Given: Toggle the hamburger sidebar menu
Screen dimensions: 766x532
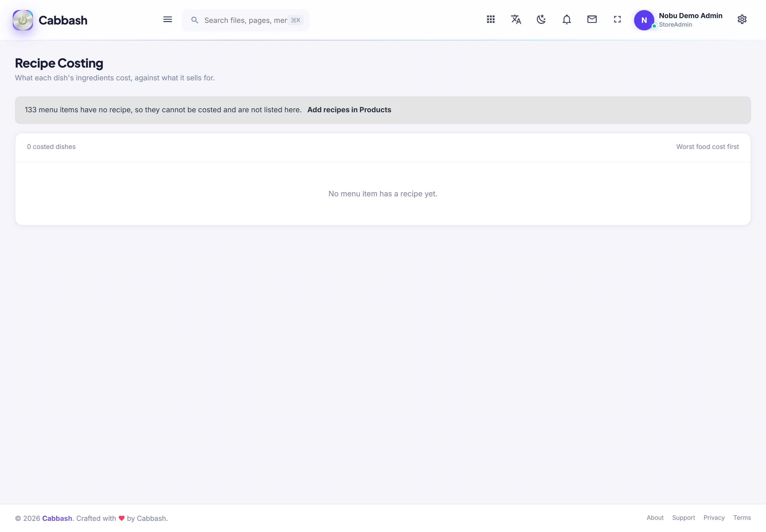Looking at the screenshot, I should coord(168,19).
